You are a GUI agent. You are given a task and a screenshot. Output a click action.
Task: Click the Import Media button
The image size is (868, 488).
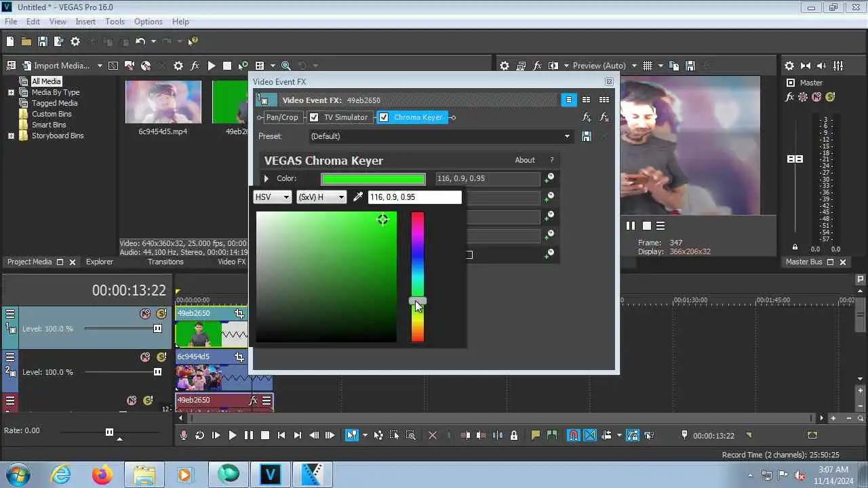click(x=56, y=66)
